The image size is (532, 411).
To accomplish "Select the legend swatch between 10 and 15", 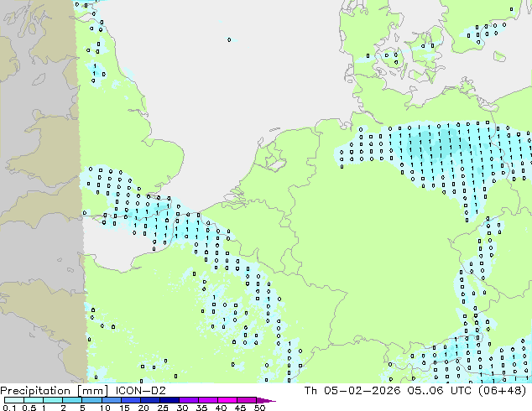I will pyautogui.click(x=111, y=400).
